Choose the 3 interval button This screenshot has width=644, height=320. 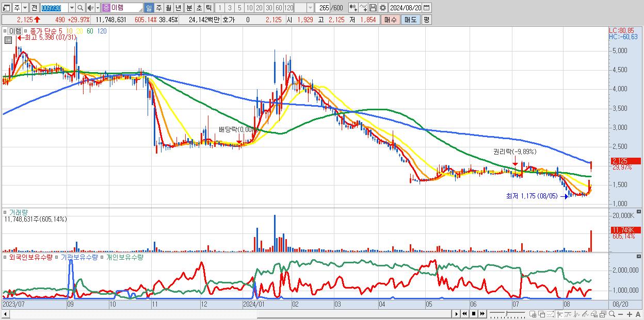tap(230, 8)
